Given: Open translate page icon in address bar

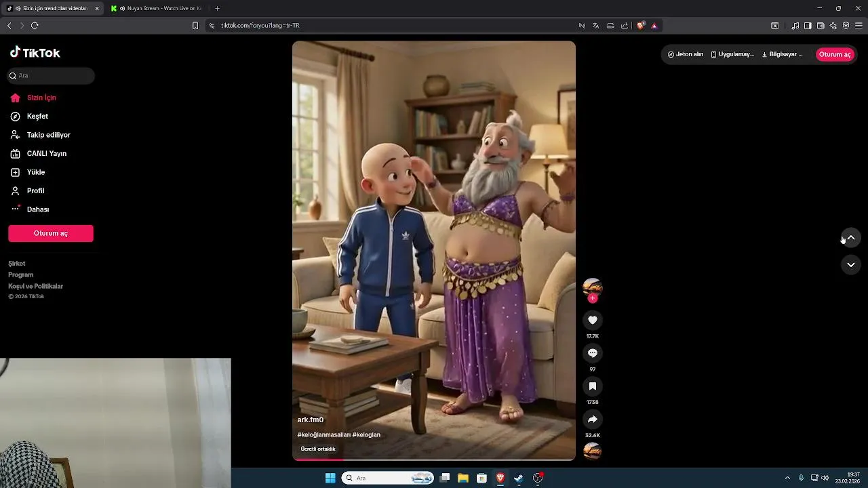Looking at the screenshot, I should 595,26.
